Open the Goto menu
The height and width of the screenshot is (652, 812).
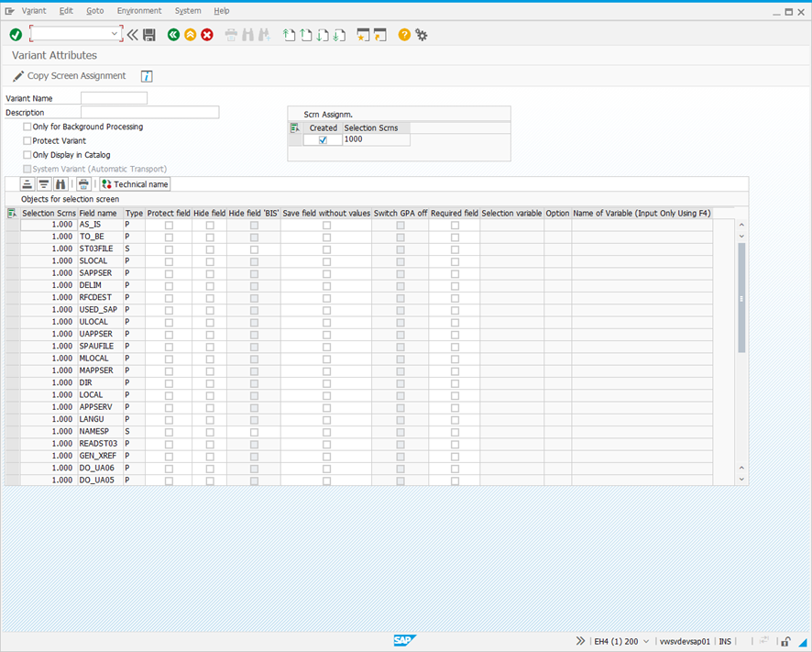[x=95, y=11]
